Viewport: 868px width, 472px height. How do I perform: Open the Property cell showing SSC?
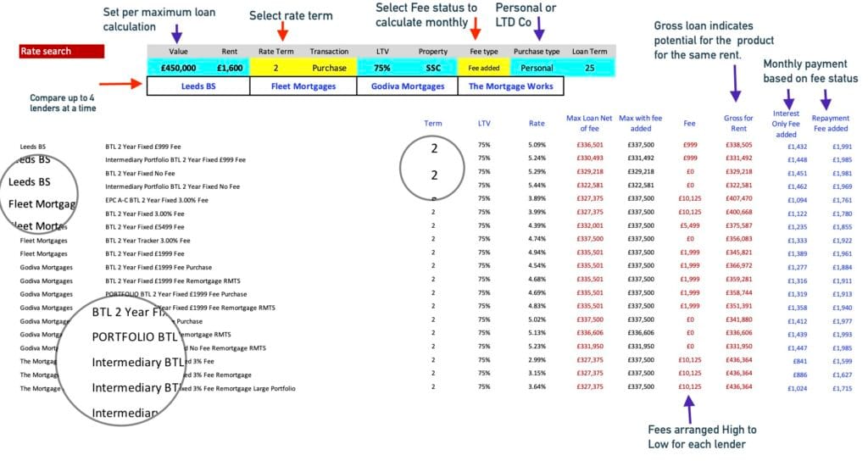(433, 68)
